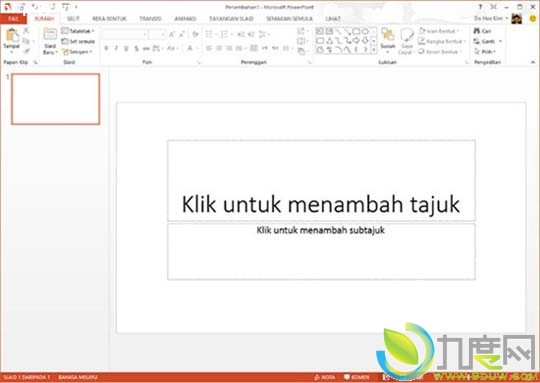Click the Align Text icon
The height and width of the screenshot is (383, 540).
[301, 41]
